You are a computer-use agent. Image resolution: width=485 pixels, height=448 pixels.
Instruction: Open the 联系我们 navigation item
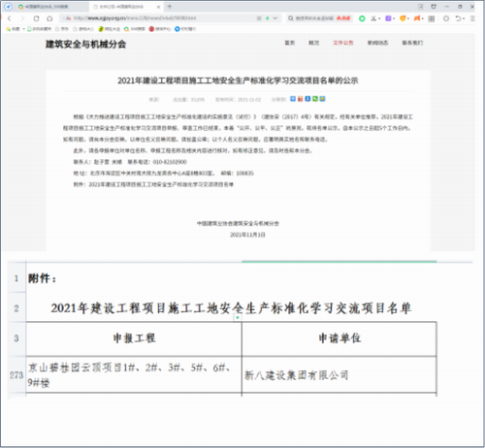tap(412, 43)
